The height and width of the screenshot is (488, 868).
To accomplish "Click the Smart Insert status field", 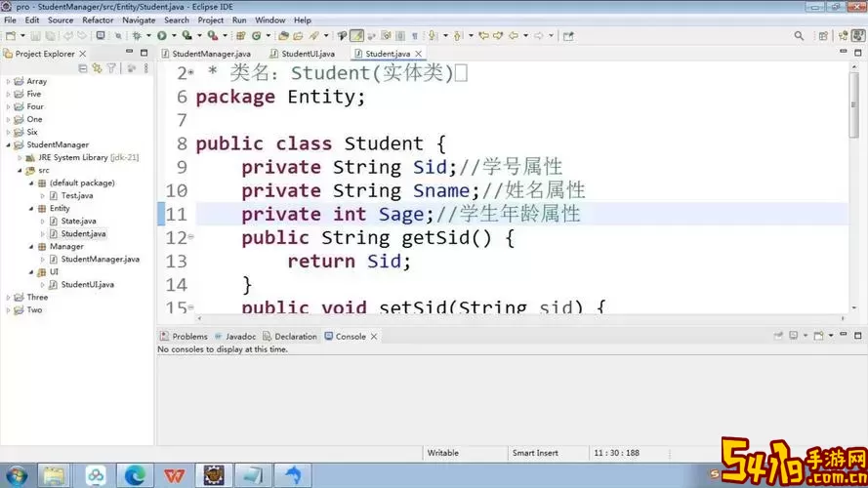I will (x=535, y=453).
